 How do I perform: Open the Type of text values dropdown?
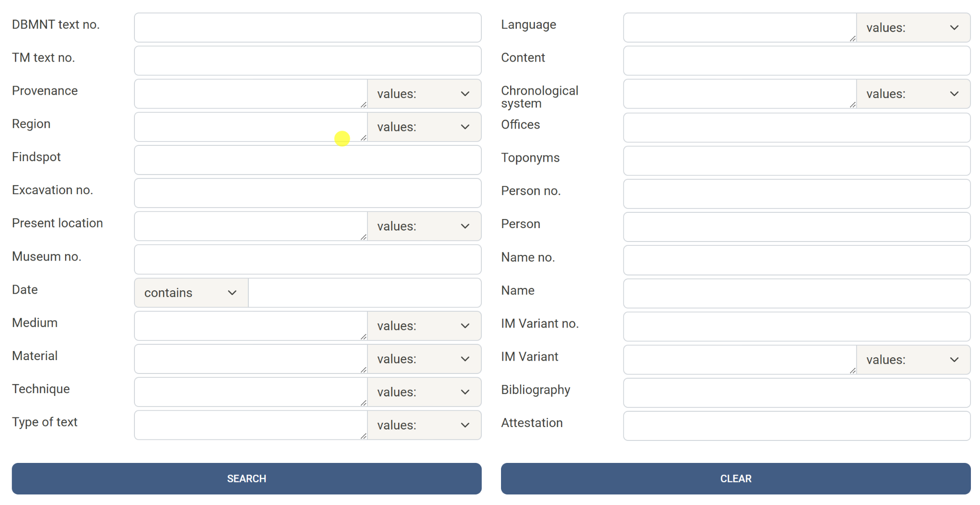tap(423, 425)
